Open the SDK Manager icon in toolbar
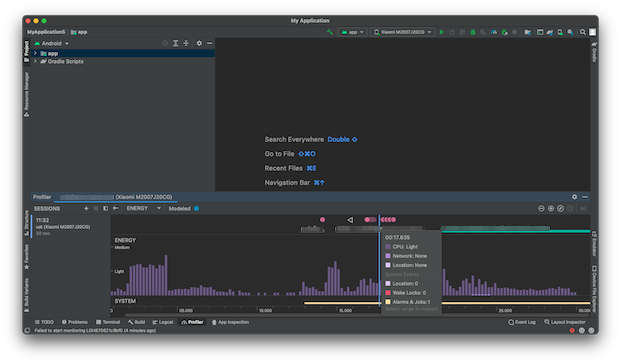Viewport: 621px width, 364px height. [x=570, y=32]
